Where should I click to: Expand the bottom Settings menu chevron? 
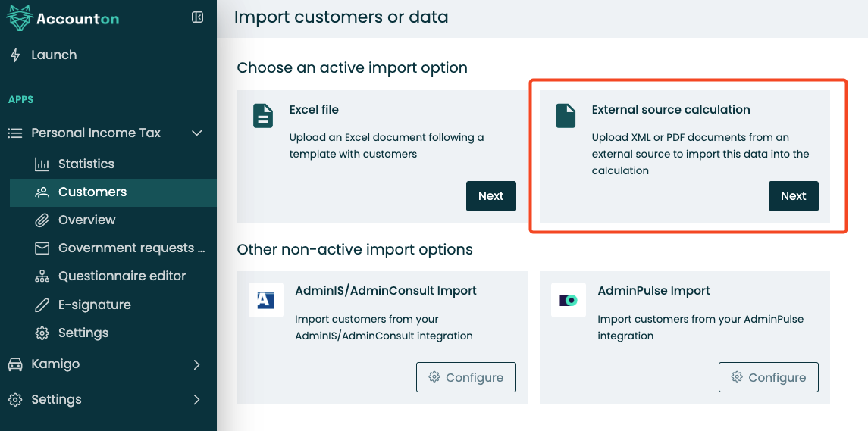click(196, 399)
